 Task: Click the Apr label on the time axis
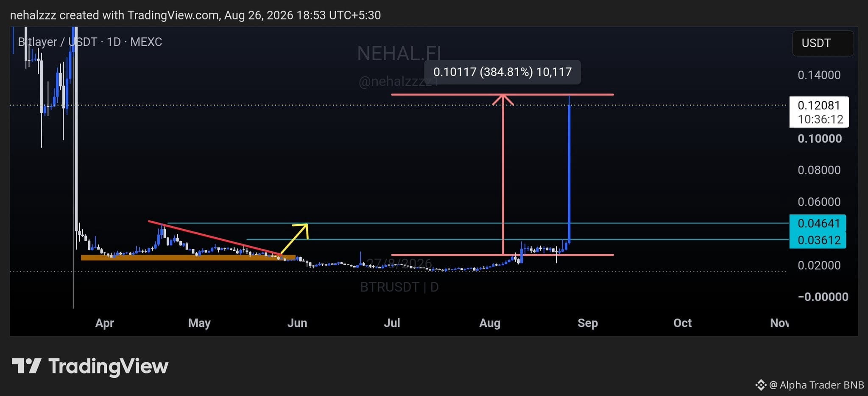[x=104, y=323]
